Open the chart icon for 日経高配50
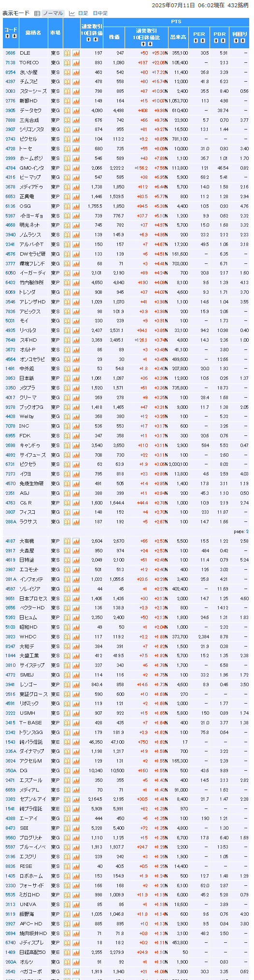This screenshot has height=980, width=254. pos(76,952)
